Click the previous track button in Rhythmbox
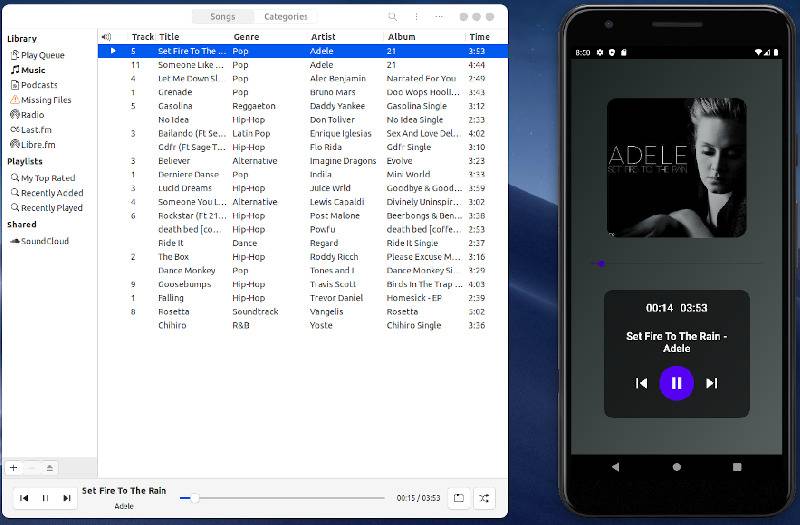Screen dimensions: 800x525 [x=24, y=498]
